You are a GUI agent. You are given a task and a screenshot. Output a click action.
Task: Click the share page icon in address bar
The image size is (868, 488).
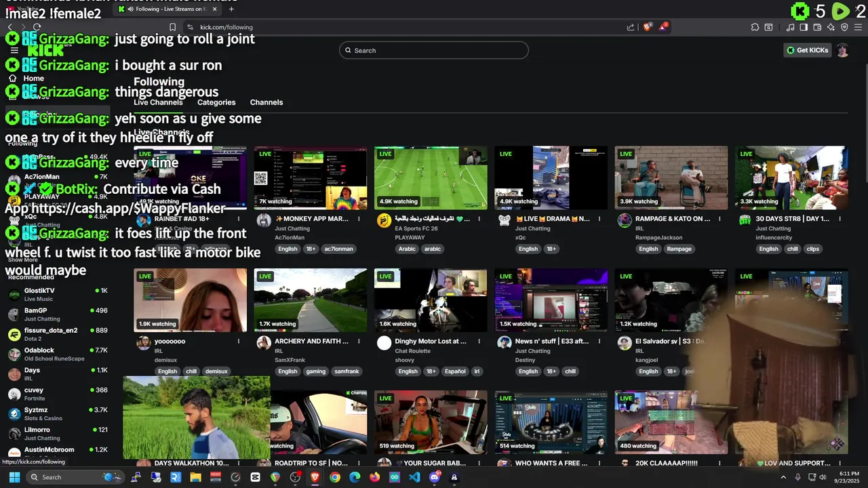click(631, 27)
